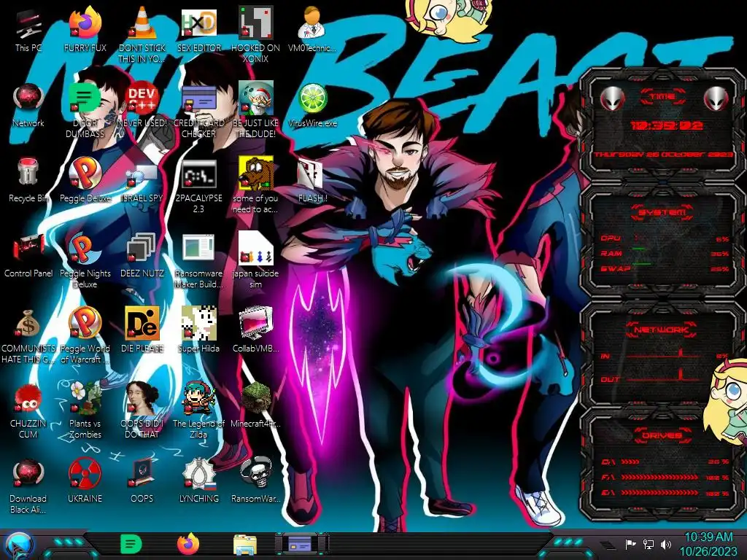
Task: Click the green chat app taskbar icon
Action: [131, 544]
